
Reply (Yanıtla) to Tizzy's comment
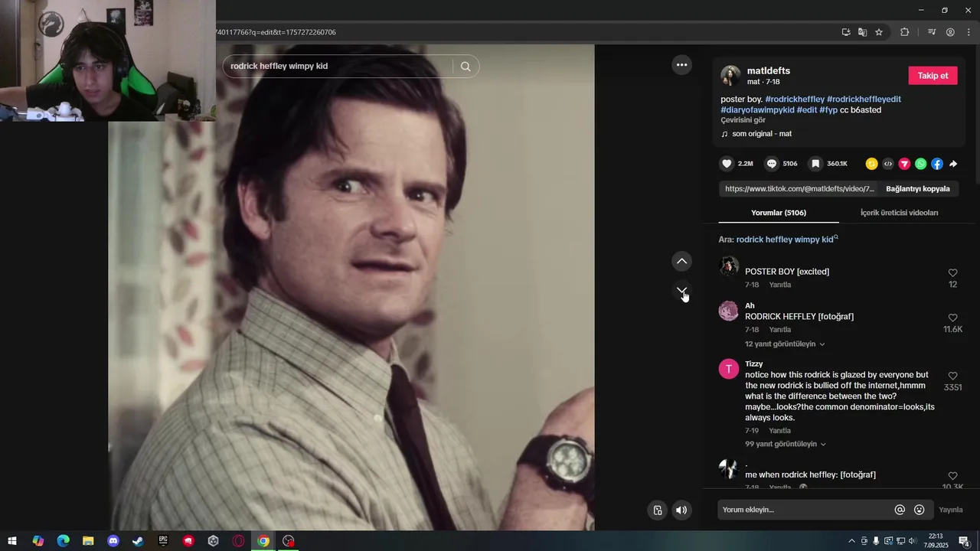pyautogui.click(x=780, y=431)
